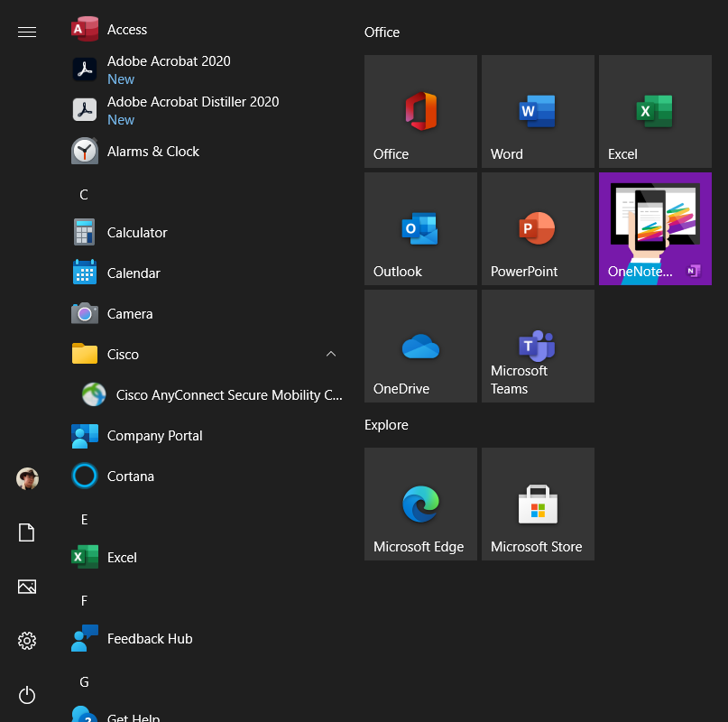The height and width of the screenshot is (722, 728).
Task: Open the PowerPoint tile
Action: (538, 228)
